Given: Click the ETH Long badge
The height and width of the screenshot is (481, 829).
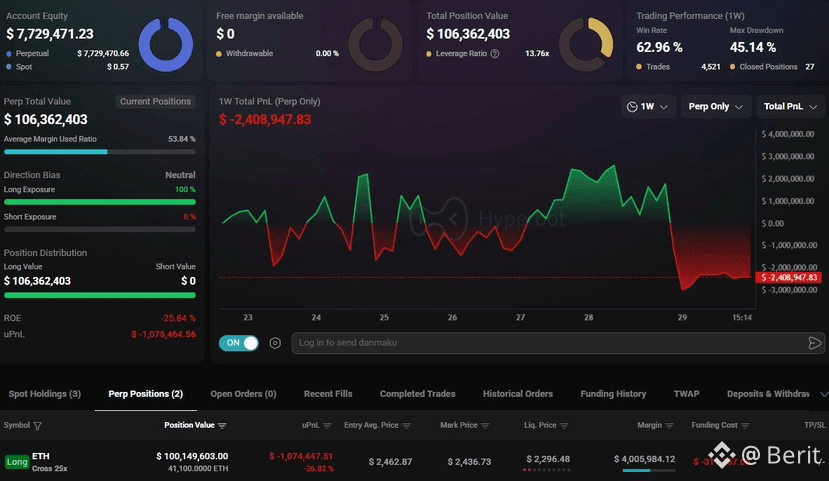Looking at the screenshot, I should click(17, 462).
